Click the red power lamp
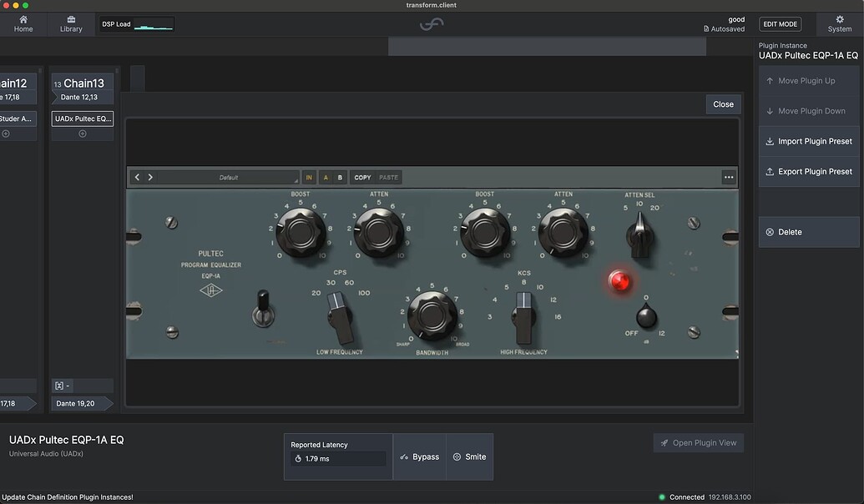This screenshot has width=864, height=504. (x=619, y=281)
